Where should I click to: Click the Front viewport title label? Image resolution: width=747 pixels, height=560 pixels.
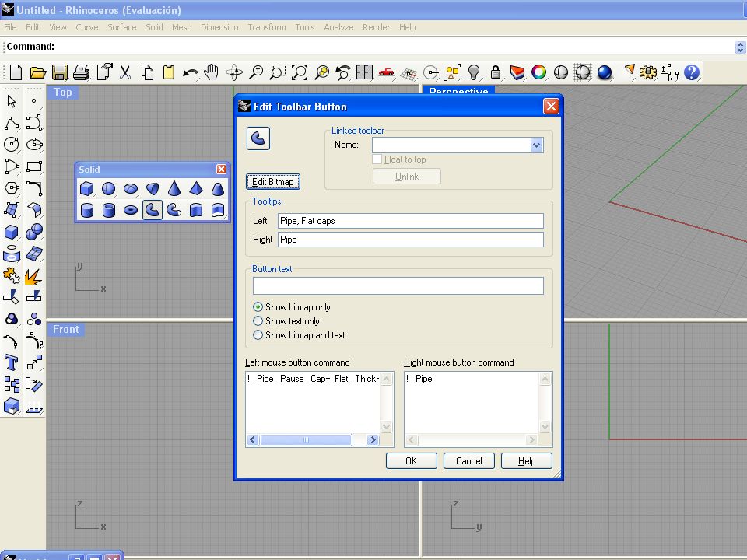tap(65, 329)
